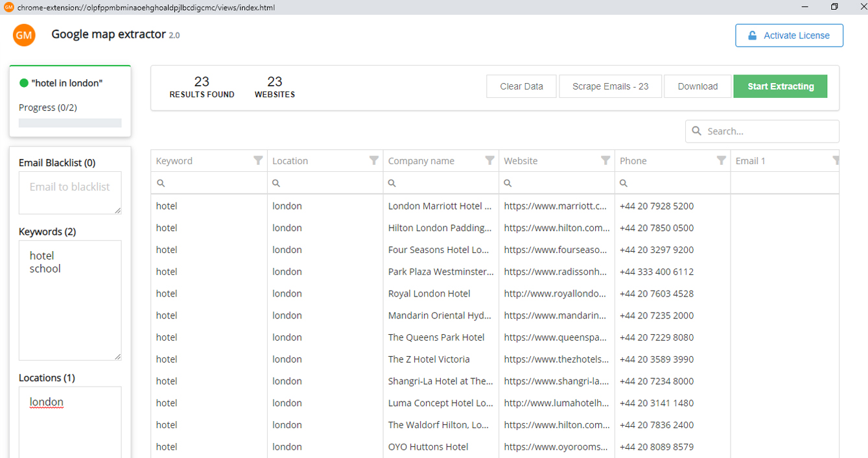Screen dimensions: 868x458
Task: Open Email 1 column filter funnel
Action: coord(836,161)
